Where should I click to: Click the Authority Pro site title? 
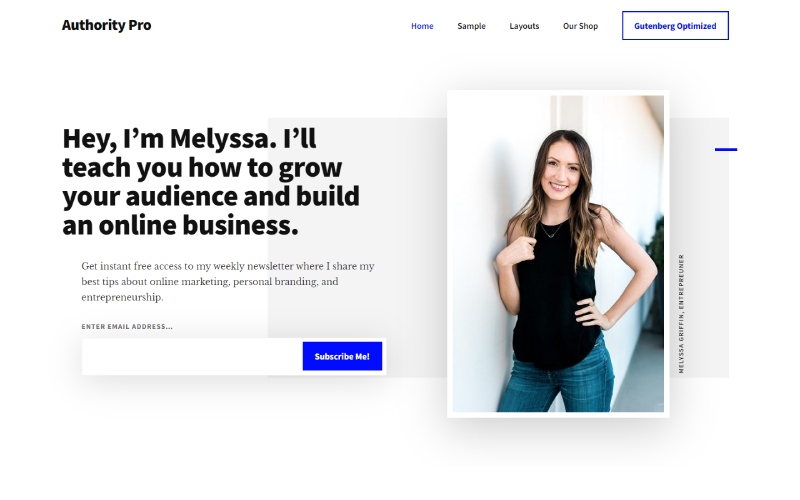pos(106,25)
